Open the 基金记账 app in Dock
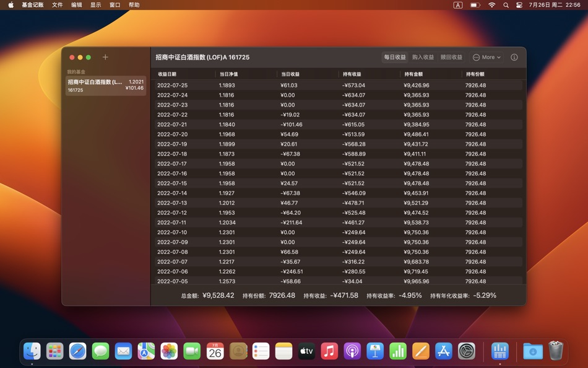Screen dimensions: 588x368 (x=499, y=351)
